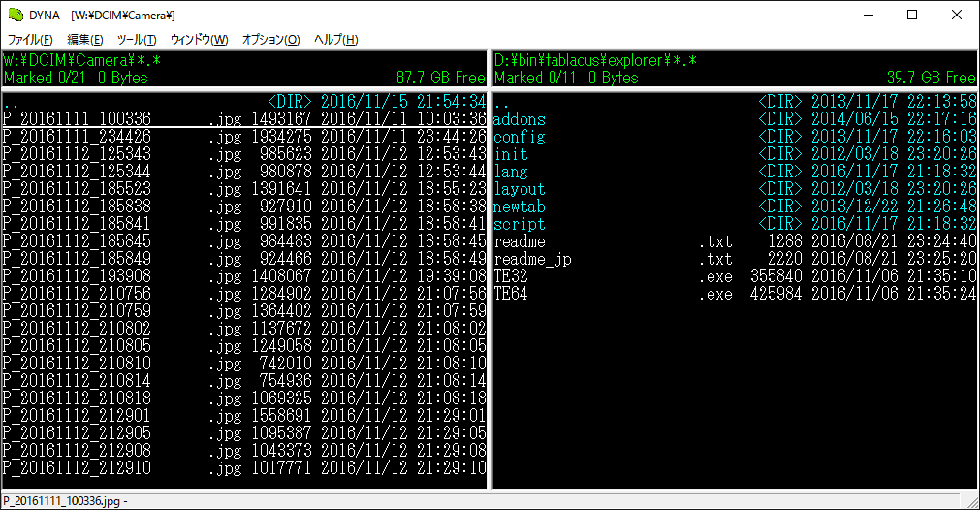Image resolution: width=980 pixels, height=510 pixels.
Task: Select file P_20161112_210814.jpg
Action: [244, 381]
